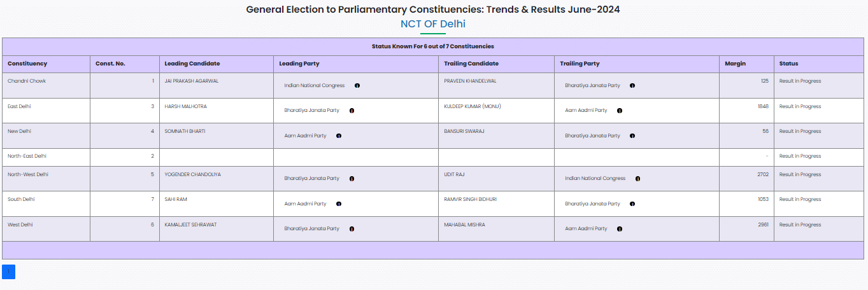This screenshot has height=290, width=868.
Task: Click info icon for North-West Delhi trailing party
Action: click(x=637, y=179)
